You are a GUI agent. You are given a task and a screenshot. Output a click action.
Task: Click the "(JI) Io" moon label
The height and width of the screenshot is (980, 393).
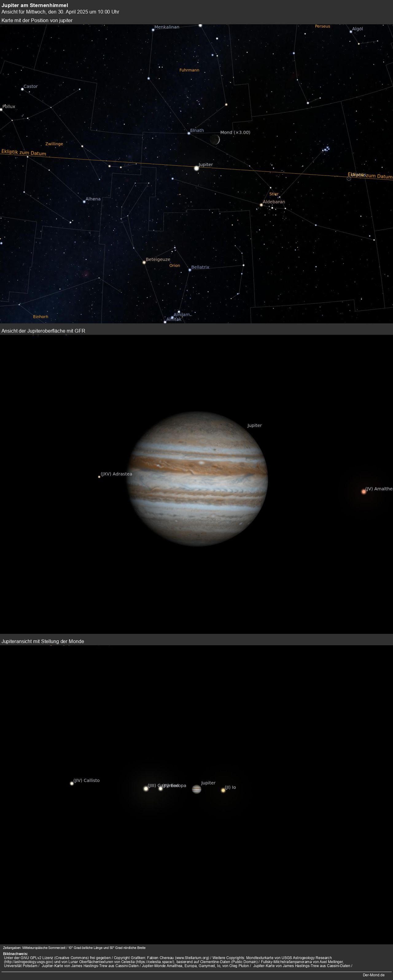coord(230,788)
